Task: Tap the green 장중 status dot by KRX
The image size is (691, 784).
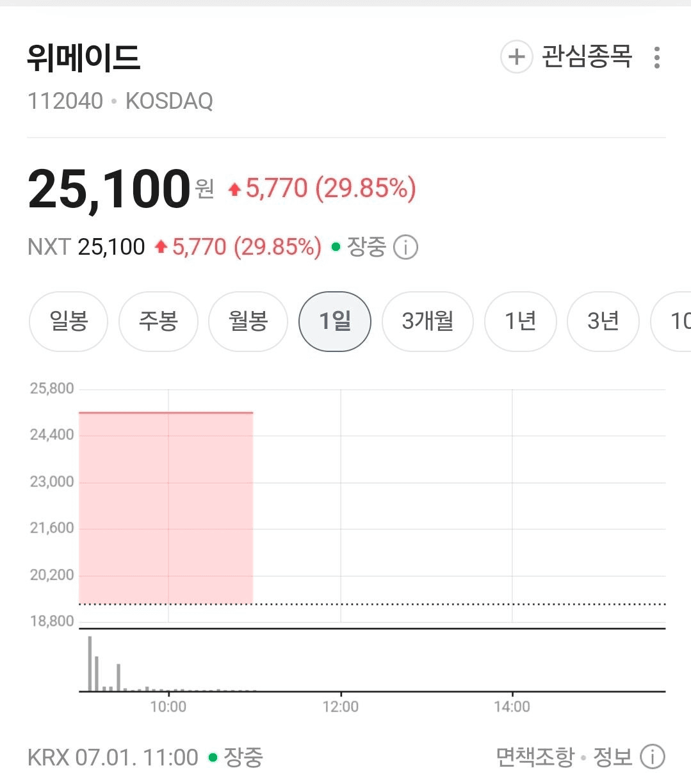Action: tap(213, 758)
